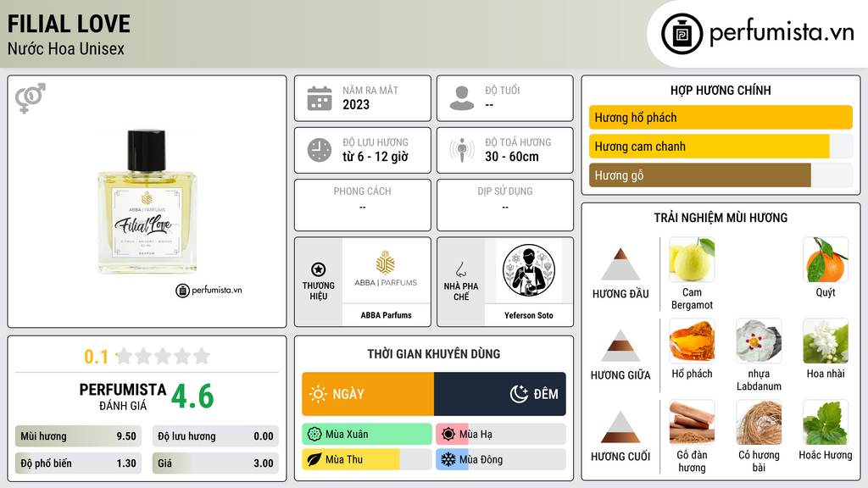Click the five-star rating row
The image size is (868, 488).
pos(163,356)
